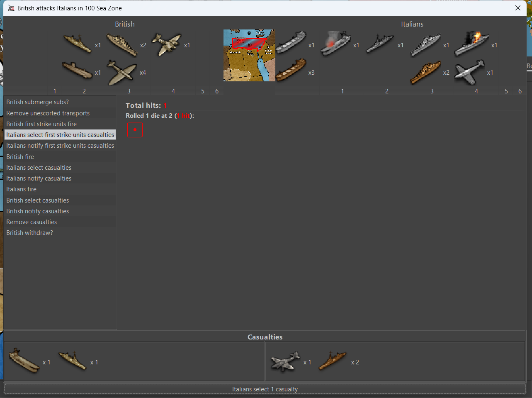Click the British fighter x4 unit icon

click(x=122, y=72)
